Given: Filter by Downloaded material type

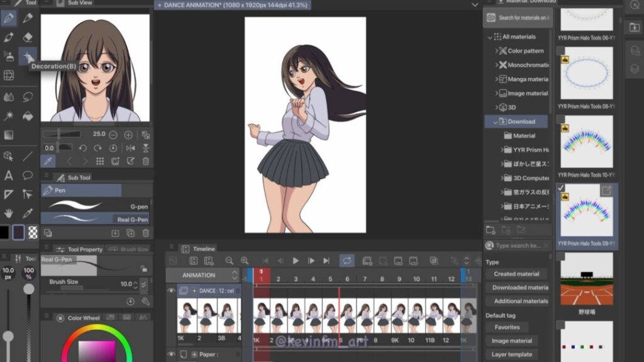Looking at the screenshot, I should coord(518,287).
